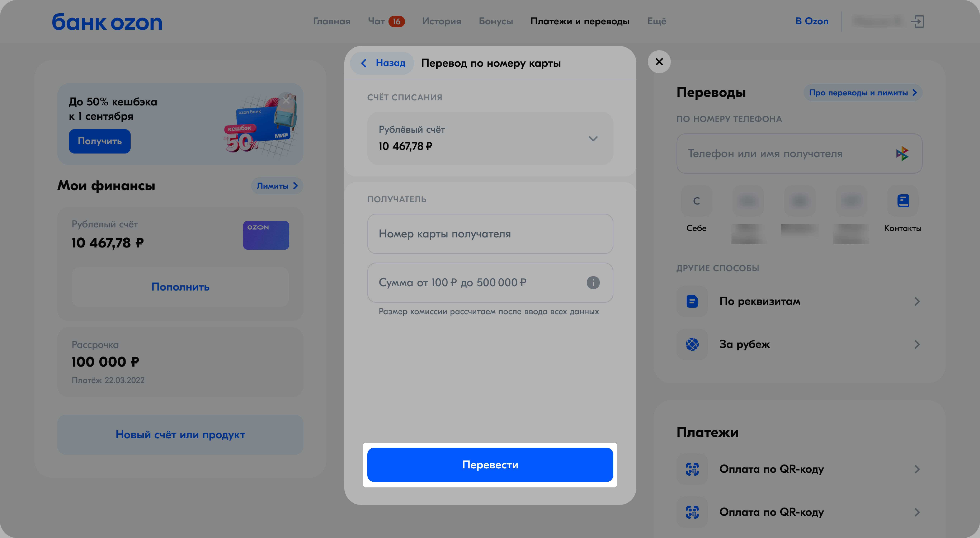This screenshot has height=538, width=980.
Task: Open Лимиты in Мои финансы
Action: point(277,186)
